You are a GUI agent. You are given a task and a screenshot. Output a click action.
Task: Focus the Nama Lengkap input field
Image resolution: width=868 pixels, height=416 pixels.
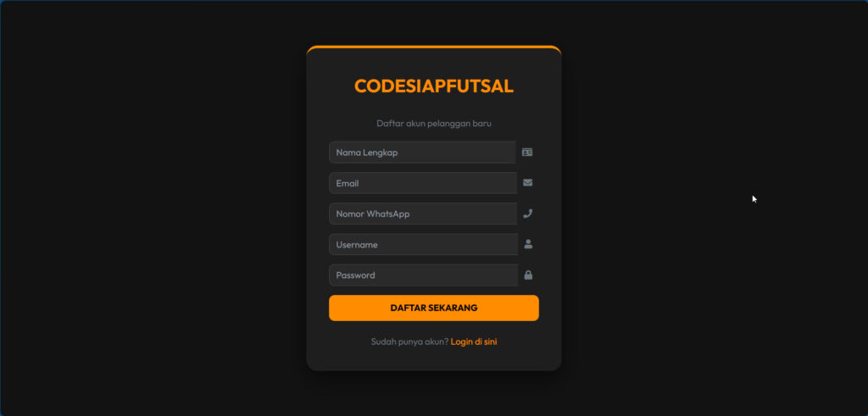point(422,153)
